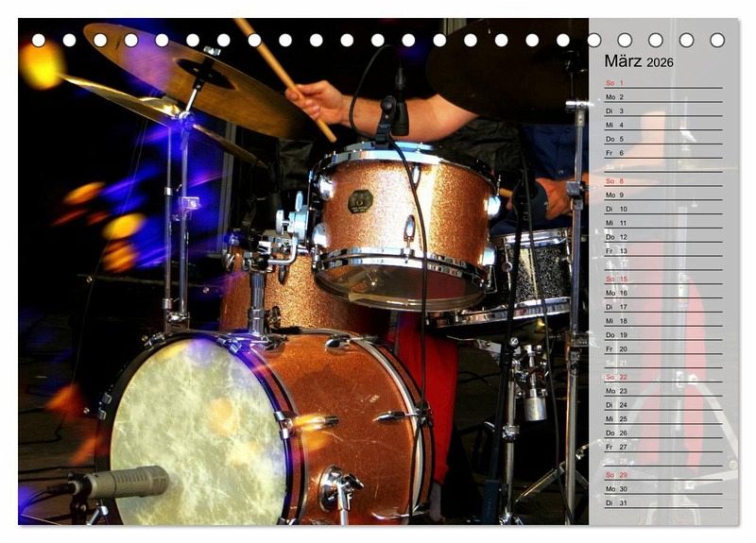
Task: Select Sunday, March 29 row
Action: point(661,475)
